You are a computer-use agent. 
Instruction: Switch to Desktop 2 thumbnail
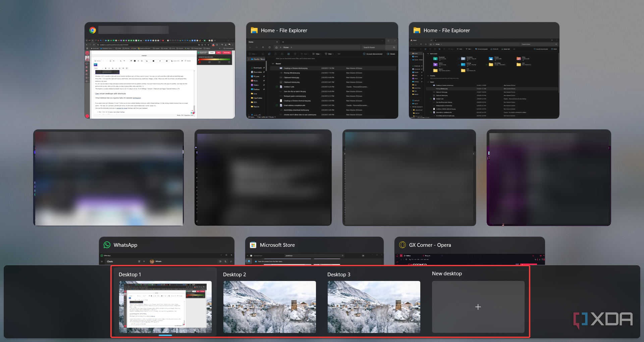(269, 307)
